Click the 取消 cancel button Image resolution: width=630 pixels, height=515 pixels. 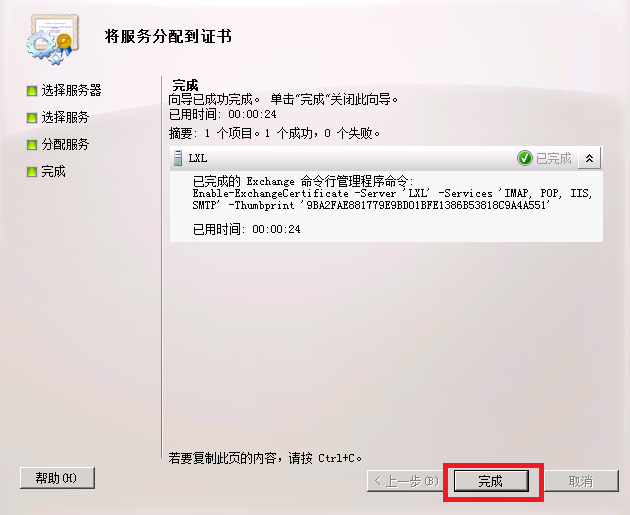coord(581,481)
